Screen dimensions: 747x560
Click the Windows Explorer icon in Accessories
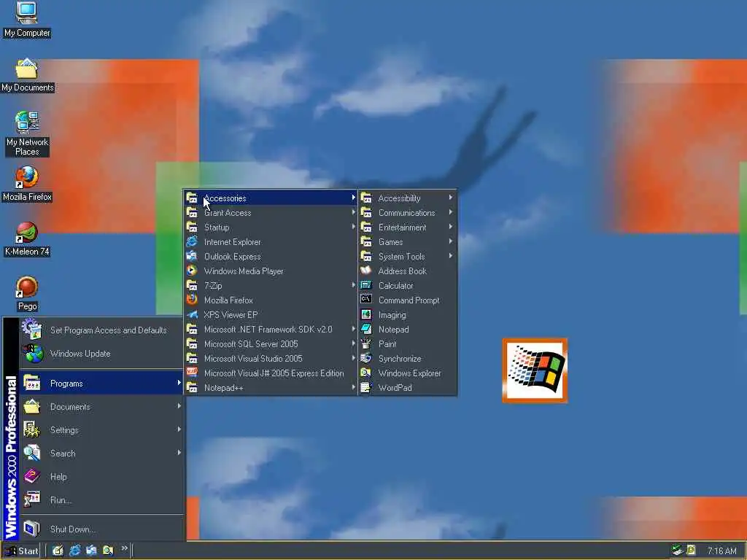coord(366,373)
